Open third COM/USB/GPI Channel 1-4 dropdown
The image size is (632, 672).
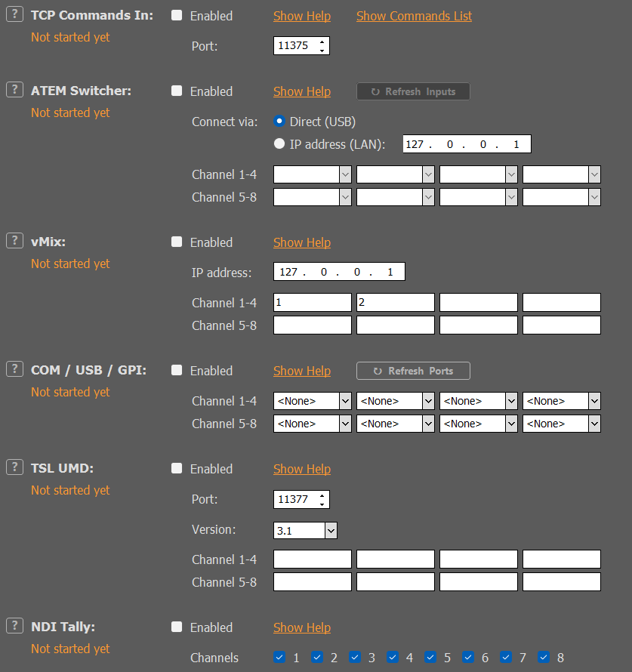pos(479,401)
